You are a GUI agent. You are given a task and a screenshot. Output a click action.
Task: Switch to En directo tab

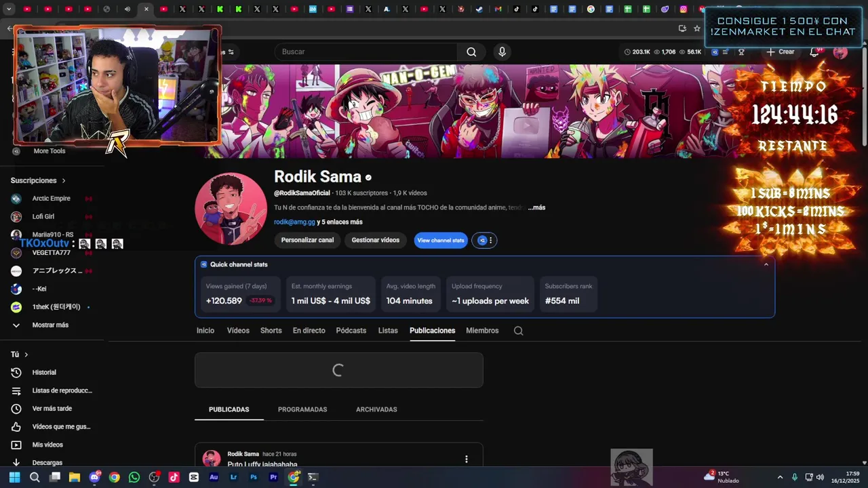click(309, 331)
